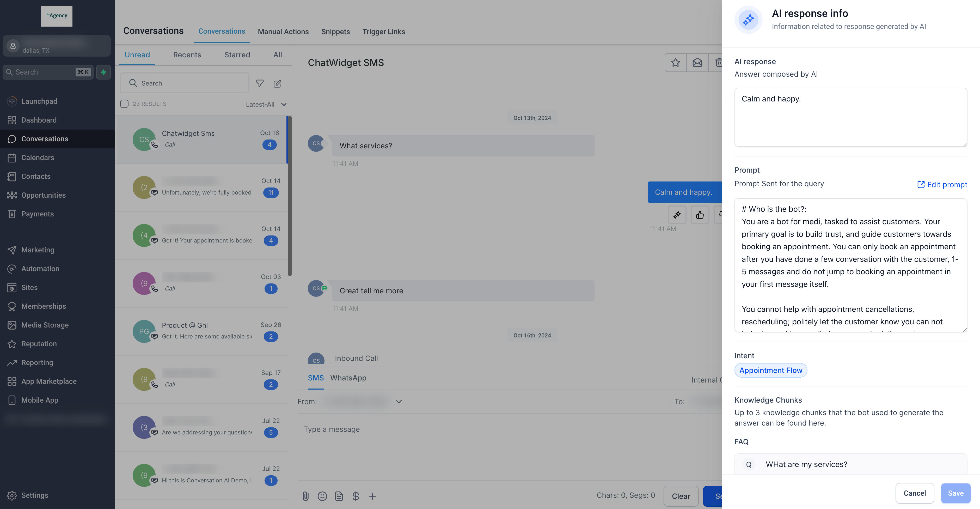Switch to the Recents tab
The height and width of the screenshot is (509, 980).
click(x=187, y=55)
